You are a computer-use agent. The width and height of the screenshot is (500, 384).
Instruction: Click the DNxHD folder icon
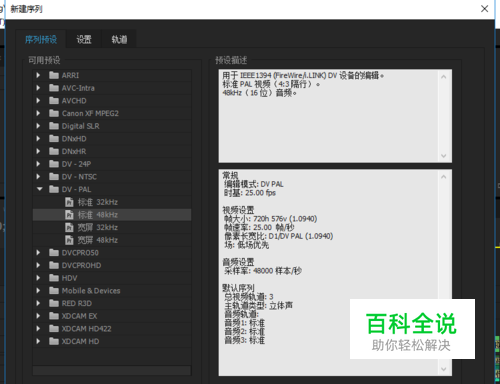(54, 139)
